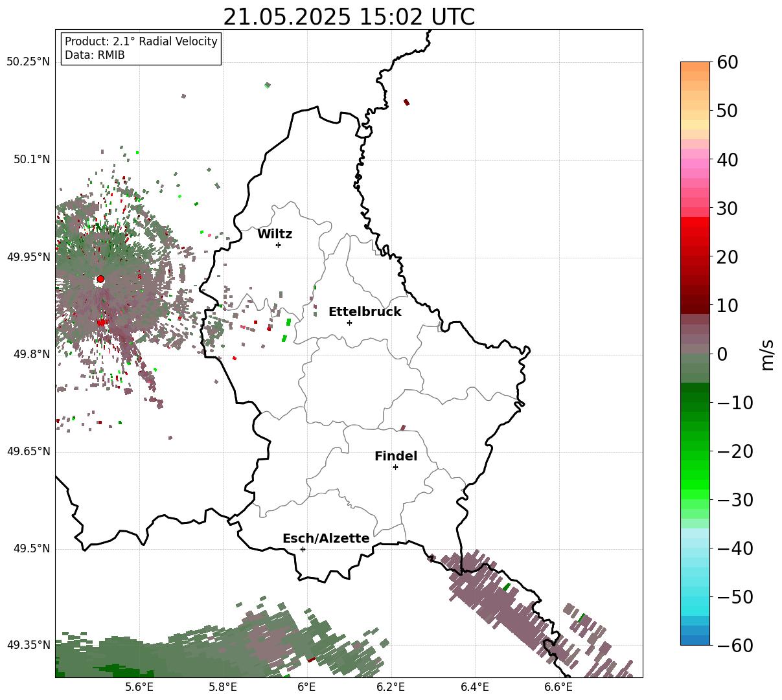Screen dimensions: 782x700
Task: Click the −20 colorbar tick label
Action: tap(734, 451)
